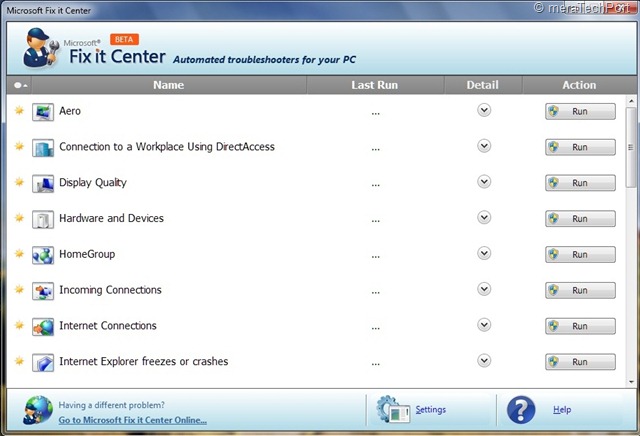Screen dimensions: 640x436
Task: Expand details for Incoming Connections
Action: coord(484,289)
